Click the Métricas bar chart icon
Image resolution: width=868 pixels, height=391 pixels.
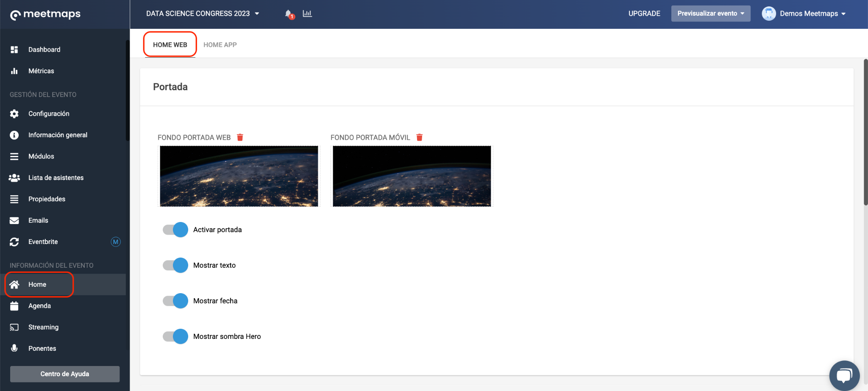pyautogui.click(x=14, y=71)
